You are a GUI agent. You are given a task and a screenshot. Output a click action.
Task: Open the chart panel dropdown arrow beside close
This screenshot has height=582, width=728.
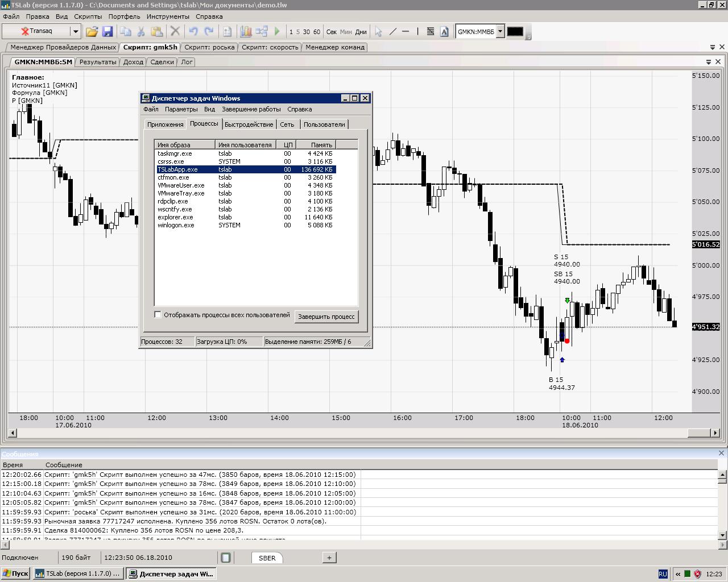pos(709,62)
